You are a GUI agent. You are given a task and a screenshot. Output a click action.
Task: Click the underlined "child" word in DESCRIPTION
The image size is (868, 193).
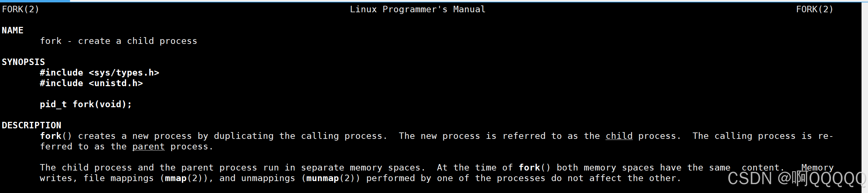(x=619, y=136)
